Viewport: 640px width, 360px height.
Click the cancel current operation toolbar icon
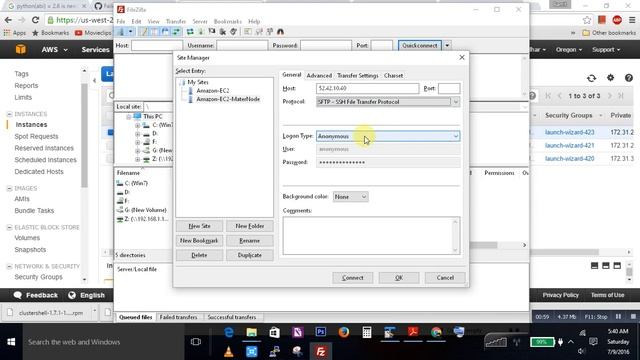point(212,32)
